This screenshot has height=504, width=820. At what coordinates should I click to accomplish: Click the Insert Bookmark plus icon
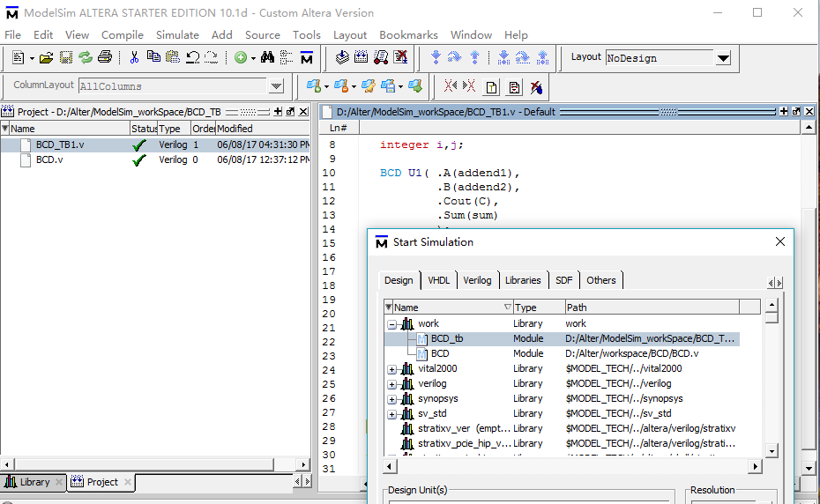[314, 86]
